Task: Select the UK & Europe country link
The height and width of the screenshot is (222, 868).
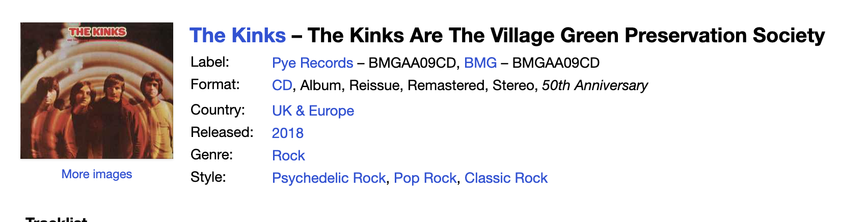Action: coord(313,111)
